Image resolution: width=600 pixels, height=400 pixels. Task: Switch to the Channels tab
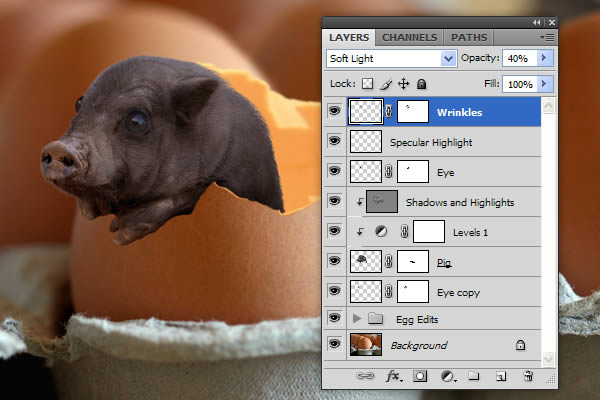click(409, 38)
